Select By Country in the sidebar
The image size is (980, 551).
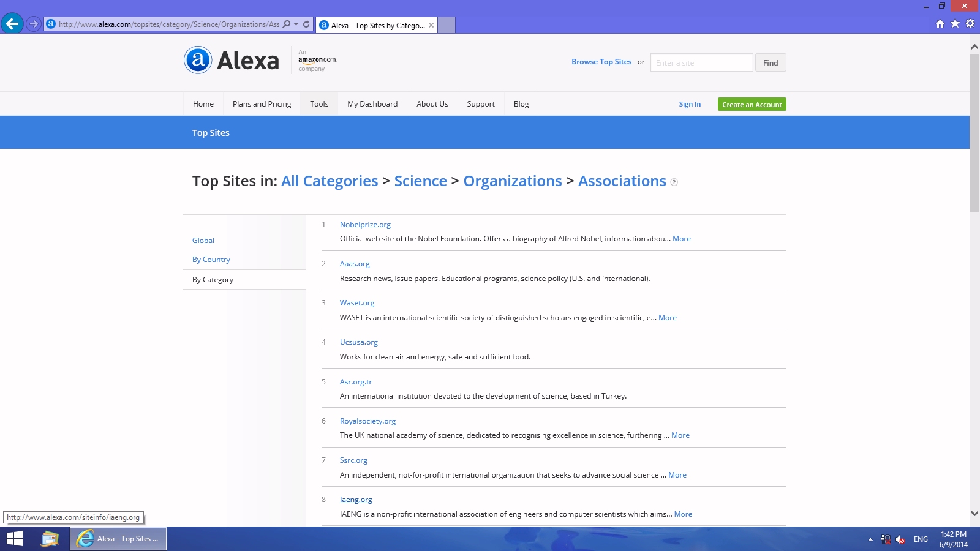211,260
